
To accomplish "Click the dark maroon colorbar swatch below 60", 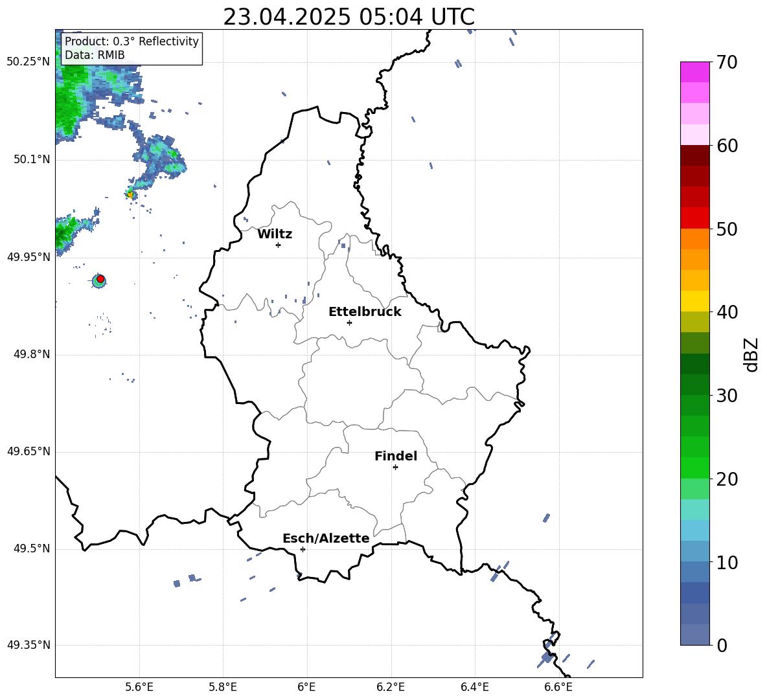I will [x=694, y=155].
